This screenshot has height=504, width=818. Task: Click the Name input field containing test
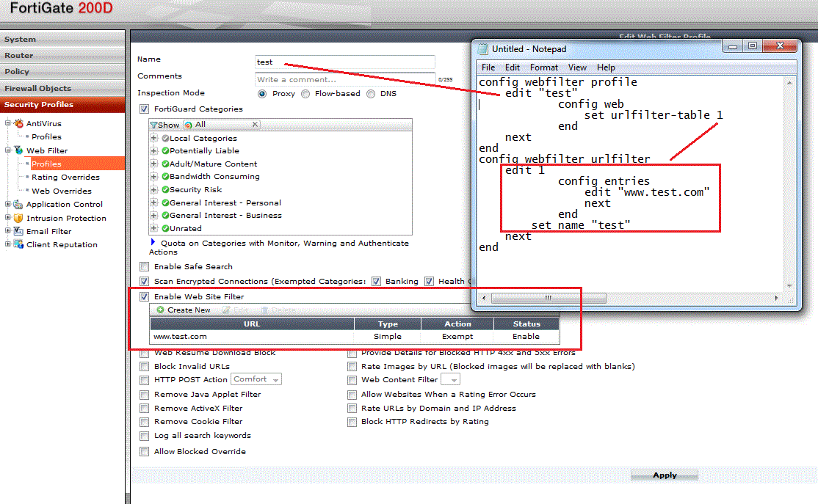coord(345,62)
